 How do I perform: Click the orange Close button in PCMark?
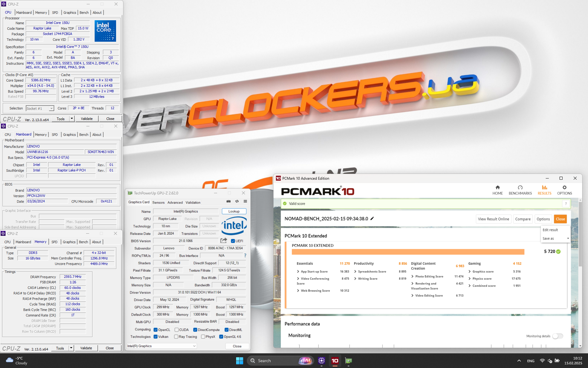(560, 219)
